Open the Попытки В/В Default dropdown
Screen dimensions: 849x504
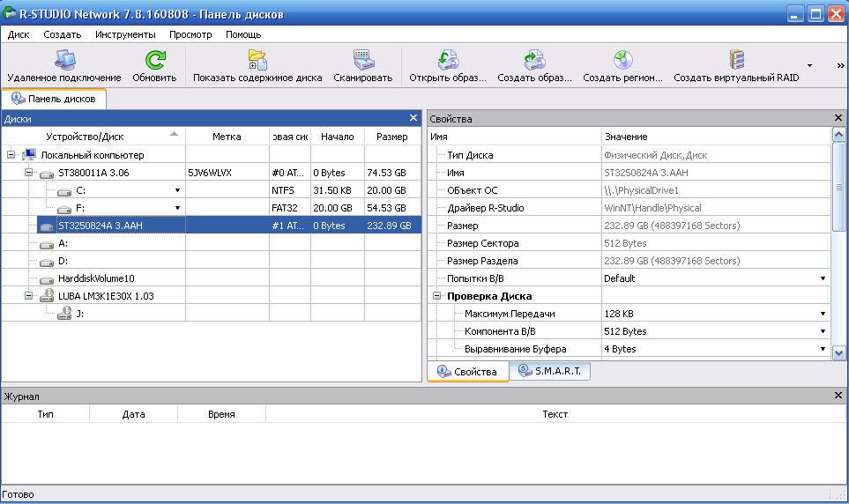[823, 278]
